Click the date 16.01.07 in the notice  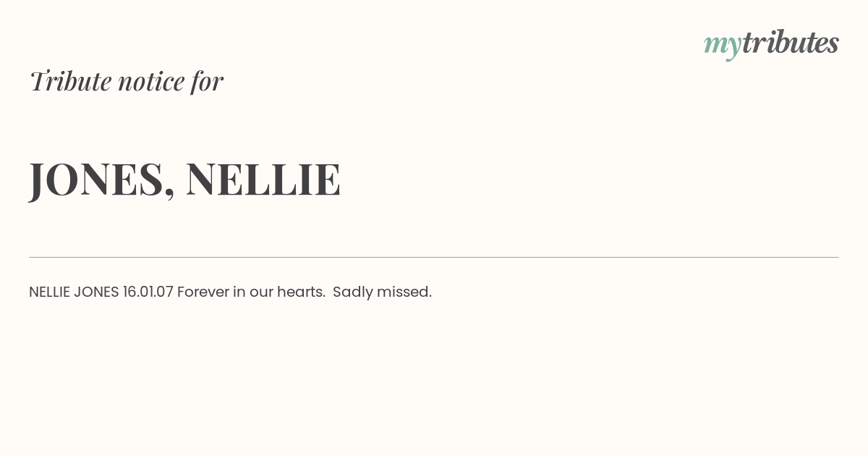148,292
